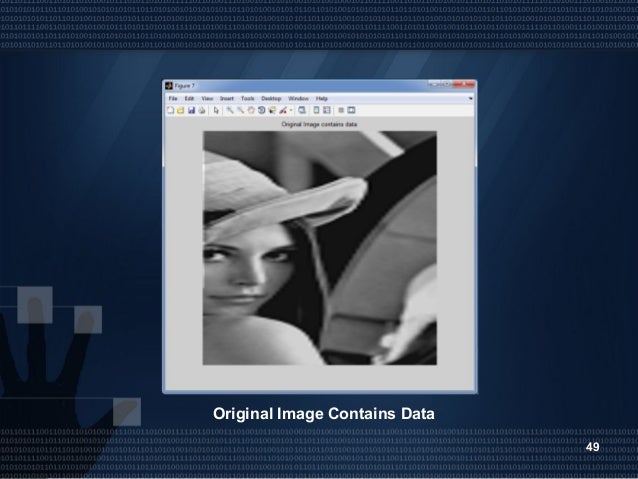Click the Save Figure disk icon
The height and width of the screenshot is (479, 638).
pyautogui.click(x=191, y=110)
